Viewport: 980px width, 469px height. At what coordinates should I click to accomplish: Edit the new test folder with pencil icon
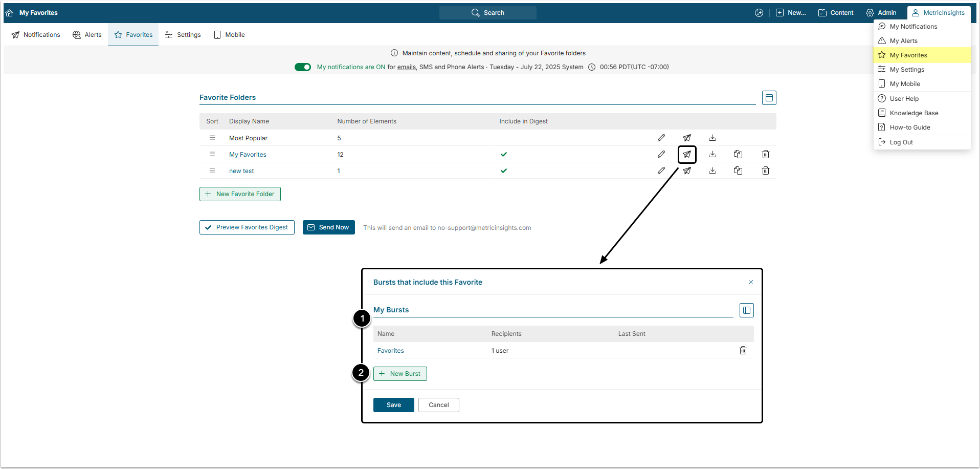(x=661, y=170)
